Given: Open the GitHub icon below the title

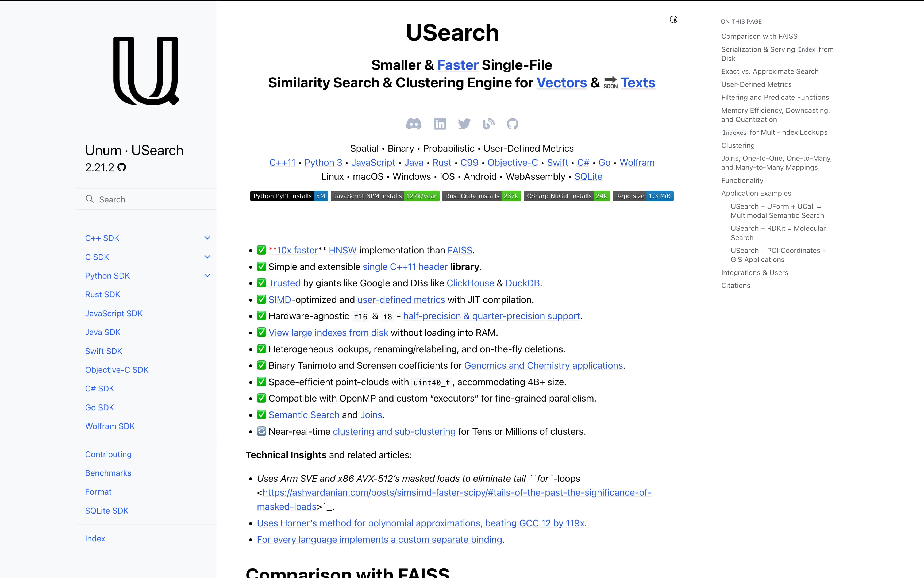Looking at the screenshot, I should [512, 124].
